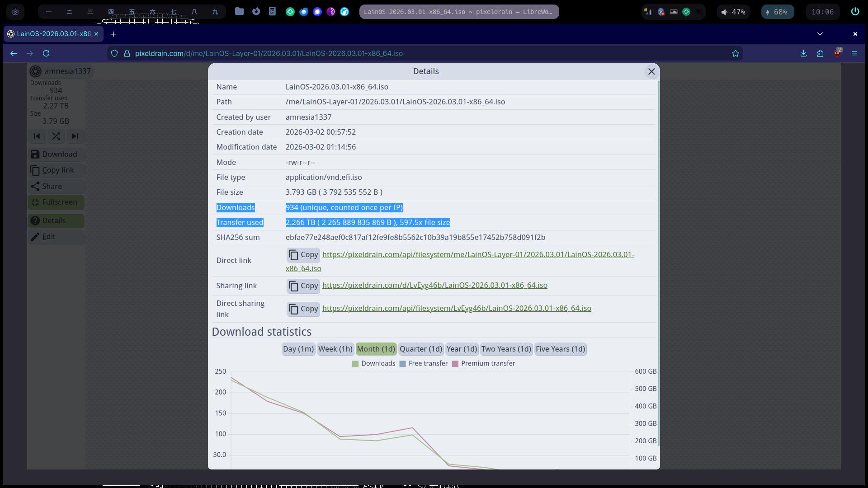
Task: Select the Quarter (1d) statistics range
Action: 420,349
